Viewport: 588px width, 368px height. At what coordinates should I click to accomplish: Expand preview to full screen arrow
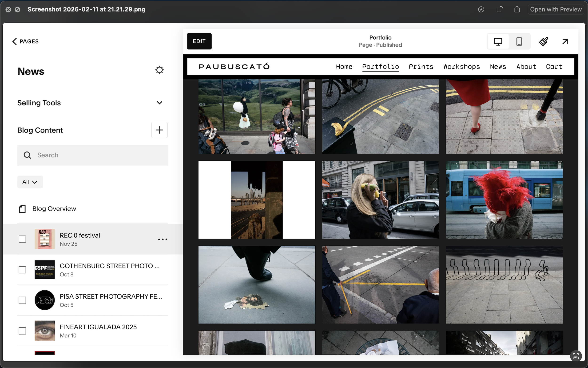tap(565, 41)
